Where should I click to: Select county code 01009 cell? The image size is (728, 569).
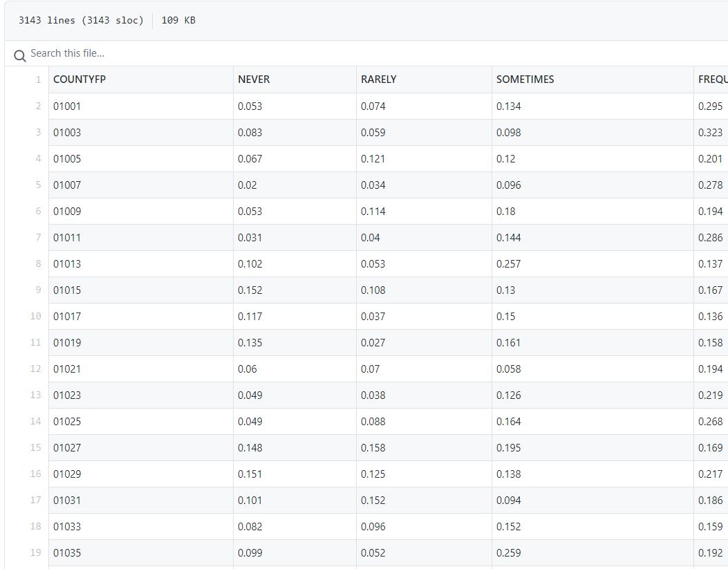[x=140, y=211]
